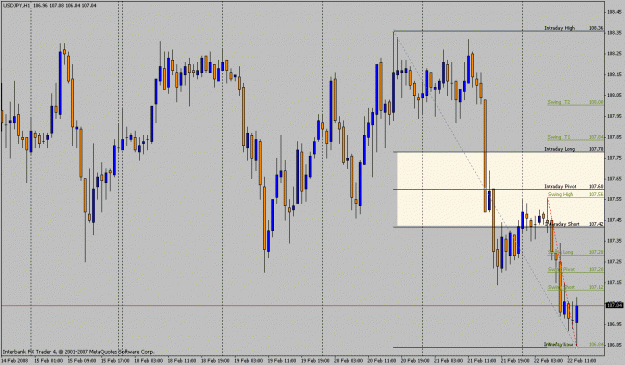The height and width of the screenshot is (365, 625).
Task: Click the Intraday Long value 107.78
Action: (x=596, y=149)
